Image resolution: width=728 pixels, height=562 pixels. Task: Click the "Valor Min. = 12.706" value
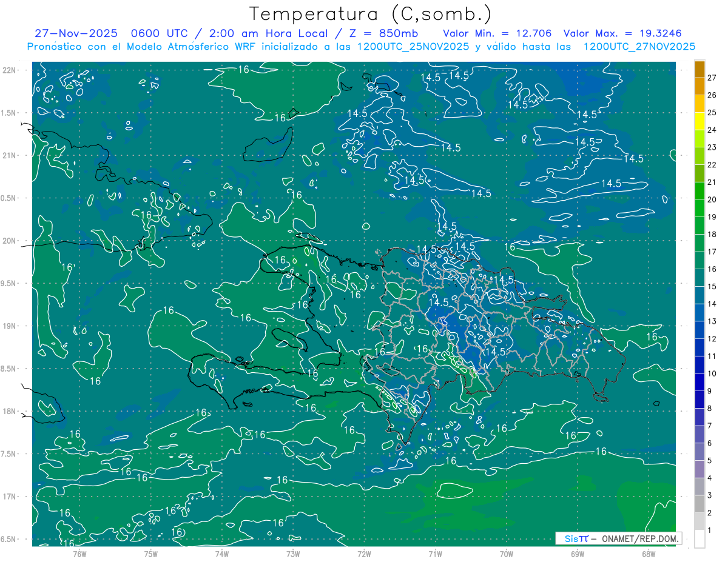pos(497,34)
